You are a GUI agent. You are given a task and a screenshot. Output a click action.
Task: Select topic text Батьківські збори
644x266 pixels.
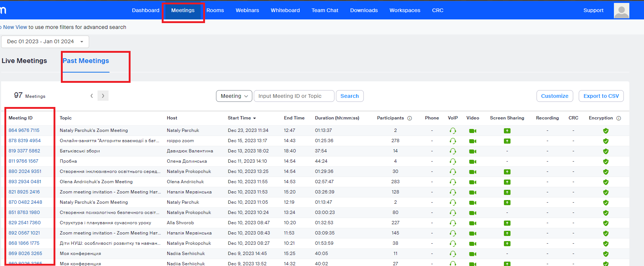[80, 151]
